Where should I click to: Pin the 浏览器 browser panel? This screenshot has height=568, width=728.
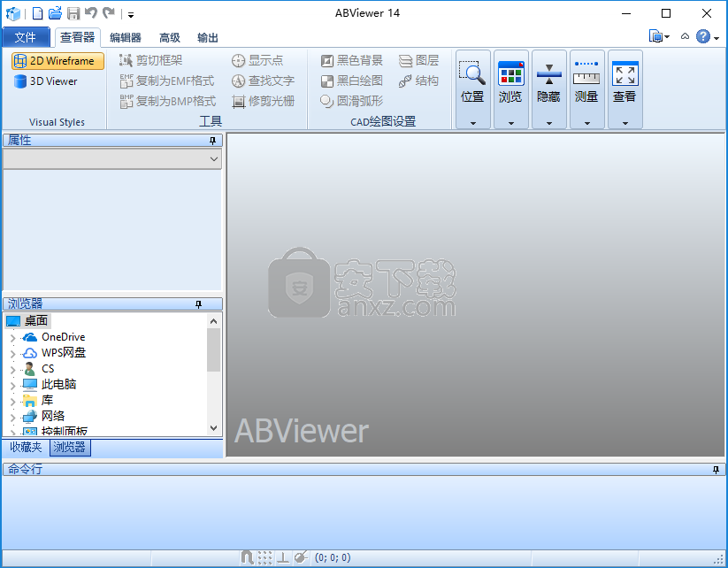(199, 304)
